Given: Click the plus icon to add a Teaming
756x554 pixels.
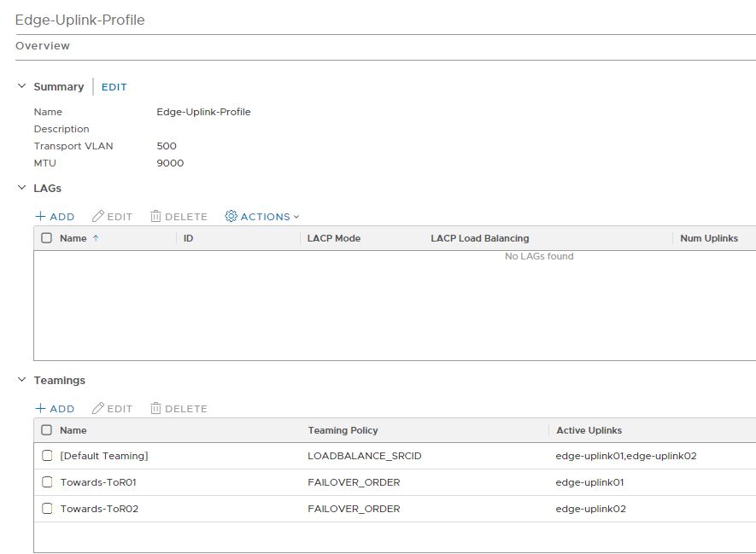Looking at the screenshot, I should [x=42, y=408].
